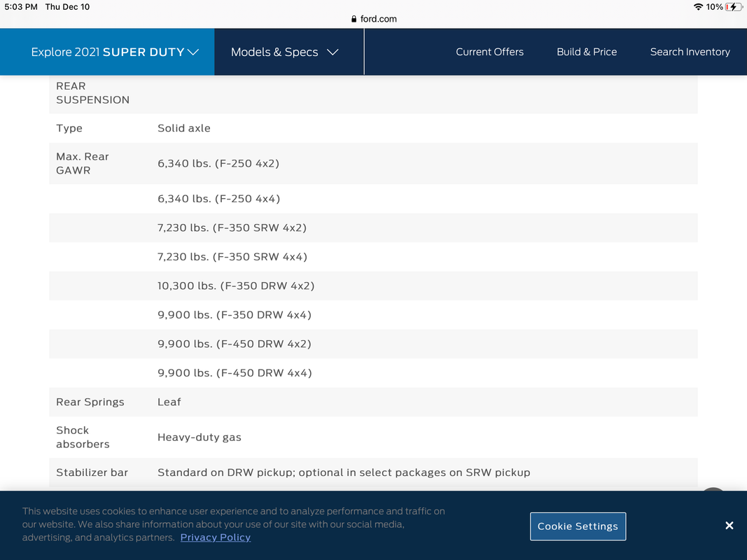Viewport: 747px width, 560px height.
Task: Open the Models & Specs dropdown
Action: (284, 52)
